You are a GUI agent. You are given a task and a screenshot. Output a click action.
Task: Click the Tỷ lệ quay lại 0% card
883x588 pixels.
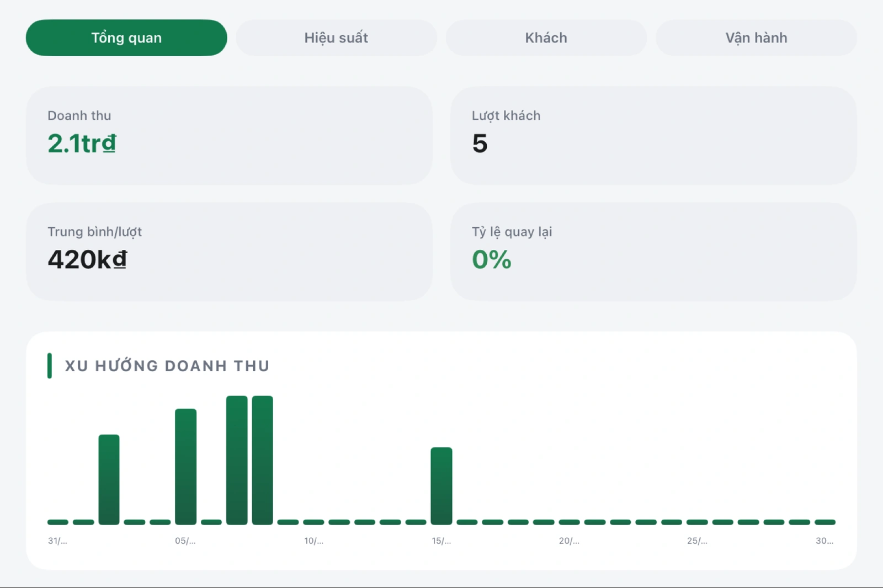pyautogui.click(x=653, y=252)
